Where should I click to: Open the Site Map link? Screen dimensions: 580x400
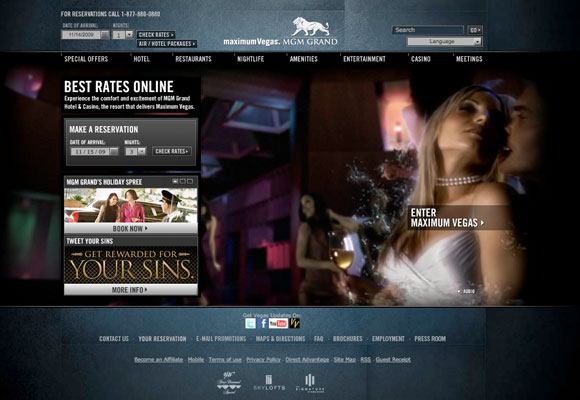click(345, 359)
